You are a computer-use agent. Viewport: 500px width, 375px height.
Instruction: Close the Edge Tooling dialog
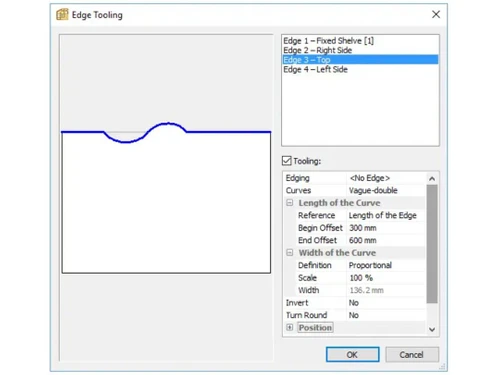[x=436, y=14]
